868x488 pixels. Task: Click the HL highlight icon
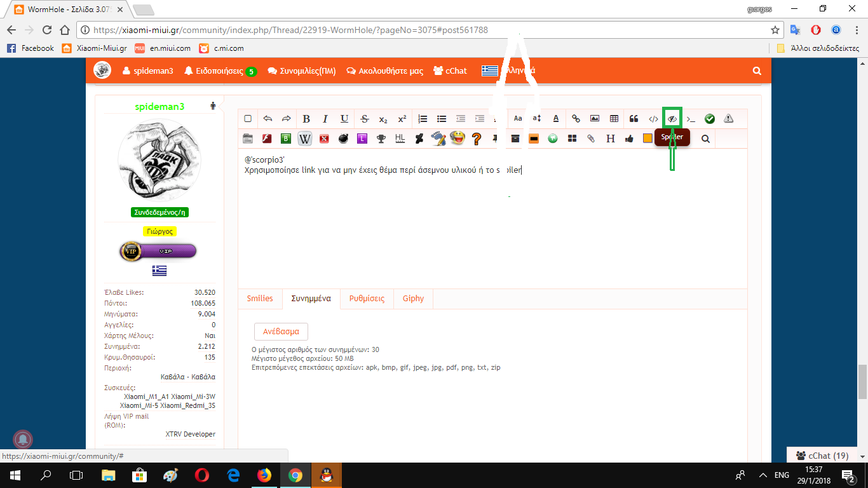pos(400,139)
